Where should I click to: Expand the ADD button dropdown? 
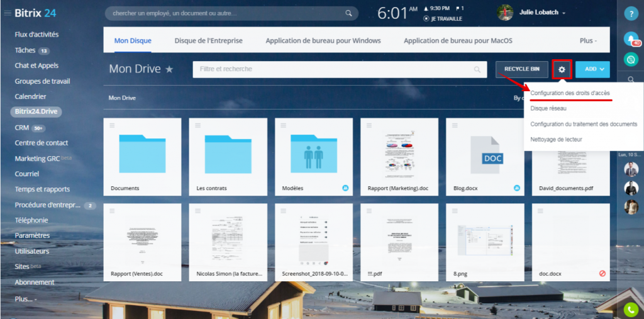pyautogui.click(x=602, y=69)
